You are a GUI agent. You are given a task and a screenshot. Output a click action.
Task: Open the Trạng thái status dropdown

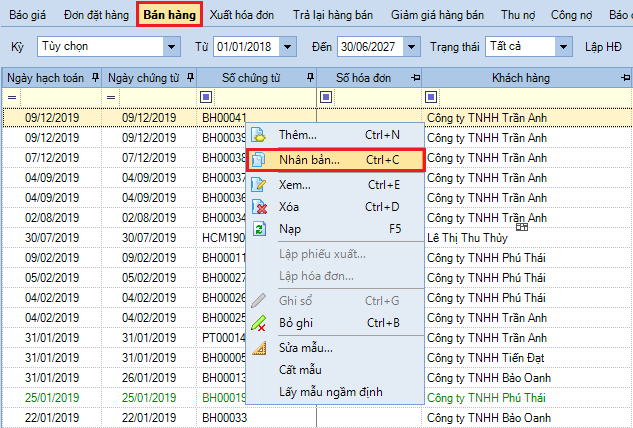(564, 47)
